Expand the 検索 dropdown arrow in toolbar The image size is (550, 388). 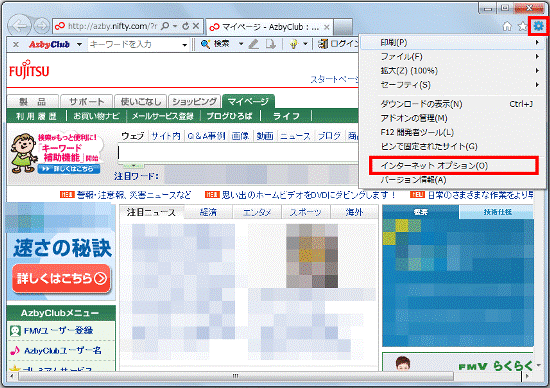click(241, 44)
